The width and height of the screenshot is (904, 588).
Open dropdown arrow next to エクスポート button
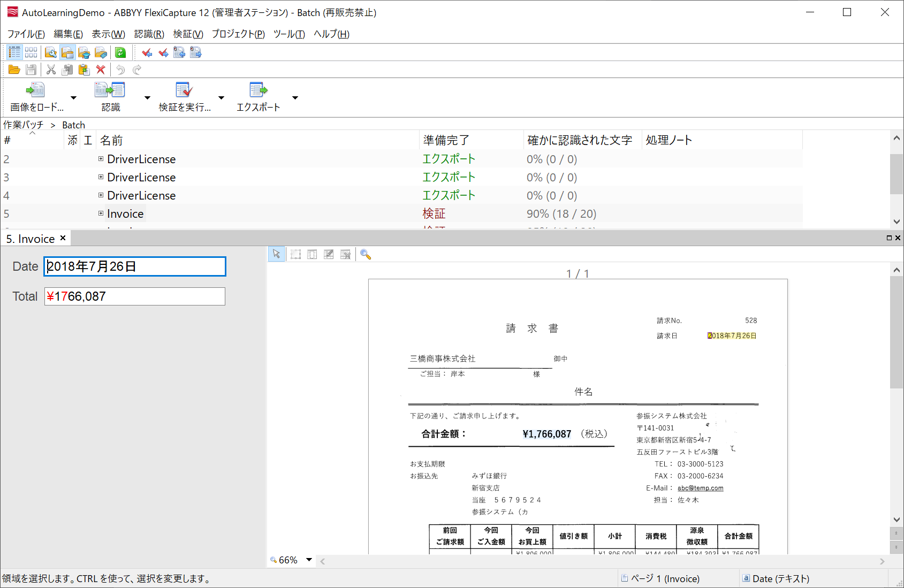coord(295,98)
